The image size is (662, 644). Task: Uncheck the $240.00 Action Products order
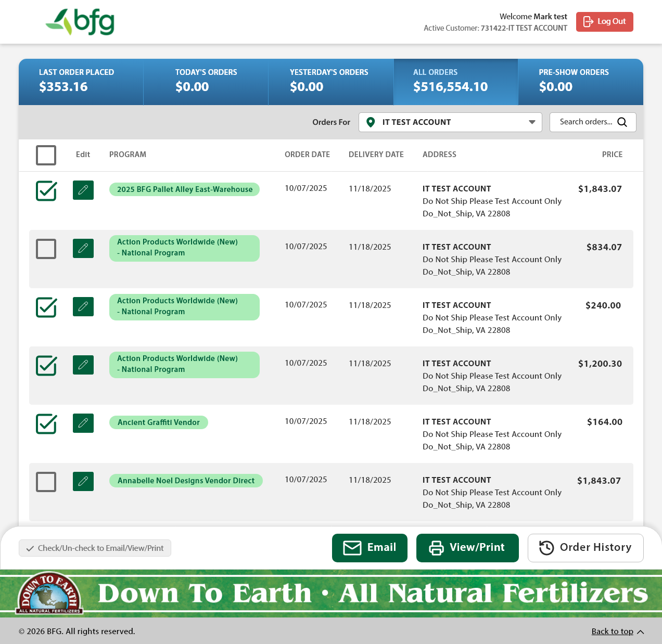coord(46,307)
